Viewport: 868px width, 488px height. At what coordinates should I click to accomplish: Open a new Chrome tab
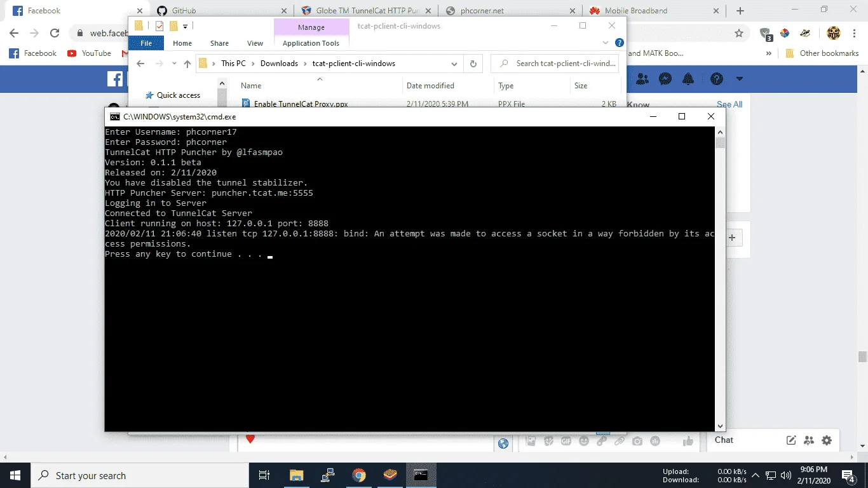pos(740,11)
